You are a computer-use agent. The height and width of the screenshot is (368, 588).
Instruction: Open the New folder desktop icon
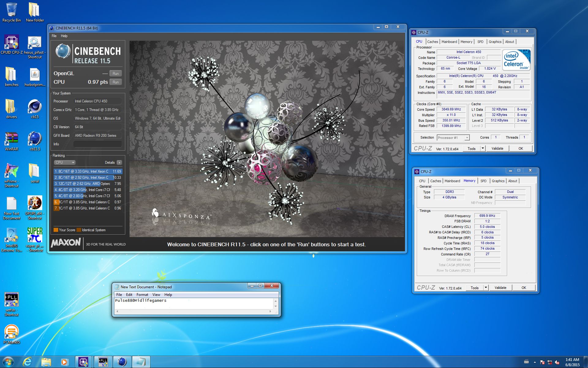[35, 12]
